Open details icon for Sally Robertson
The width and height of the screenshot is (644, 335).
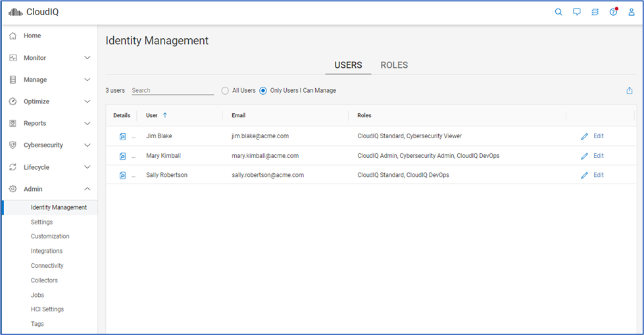[122, 175]
